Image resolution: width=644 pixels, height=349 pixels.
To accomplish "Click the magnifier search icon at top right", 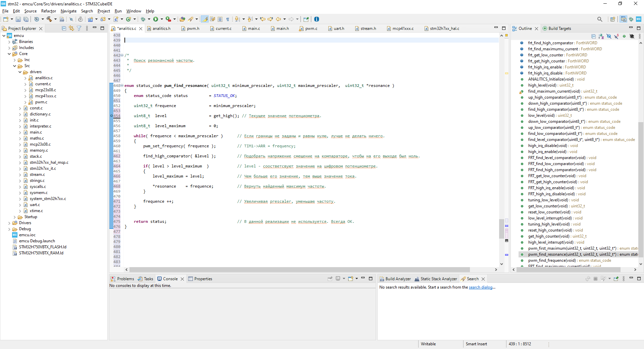I will 600,19.
